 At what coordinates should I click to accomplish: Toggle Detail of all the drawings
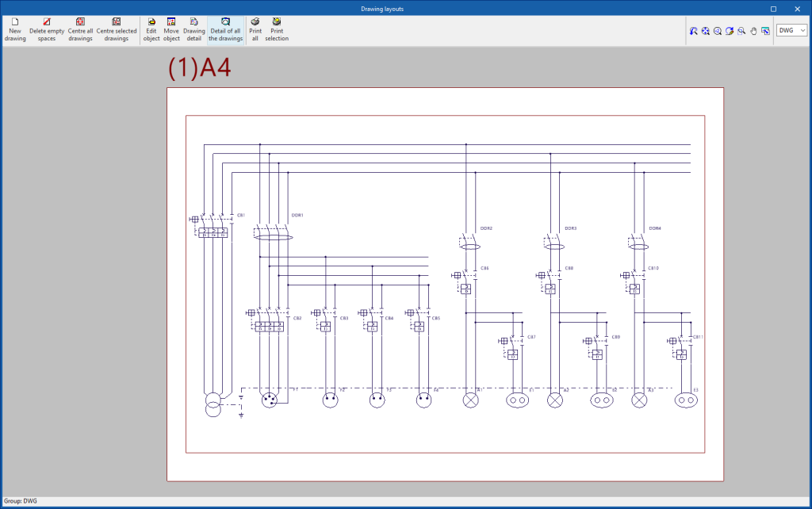coord(226,29)
